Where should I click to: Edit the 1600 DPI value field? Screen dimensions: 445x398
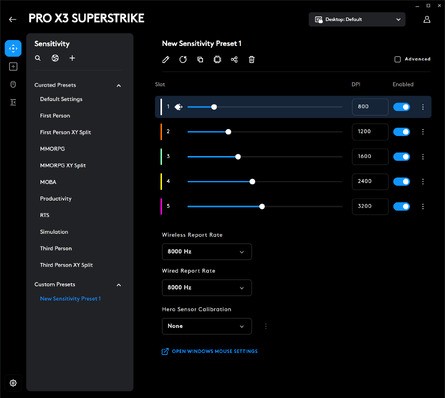pyautogui.click(x=370, y=156)
